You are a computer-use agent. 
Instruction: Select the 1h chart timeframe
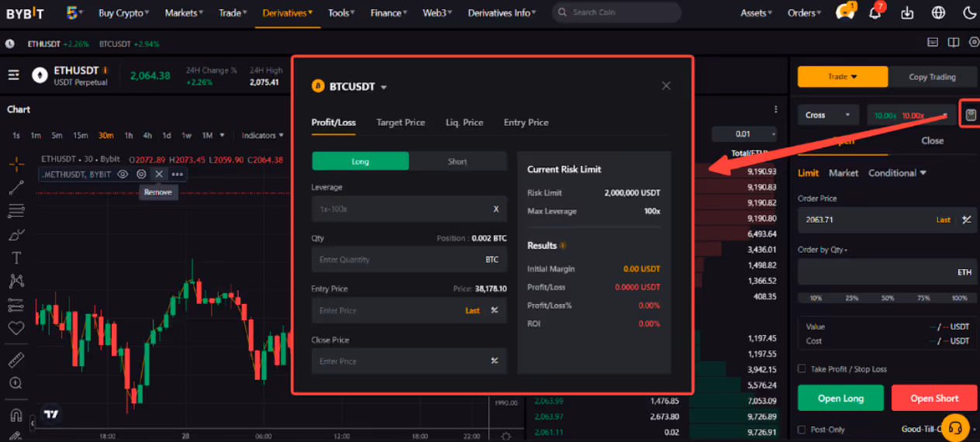point(129,136)
